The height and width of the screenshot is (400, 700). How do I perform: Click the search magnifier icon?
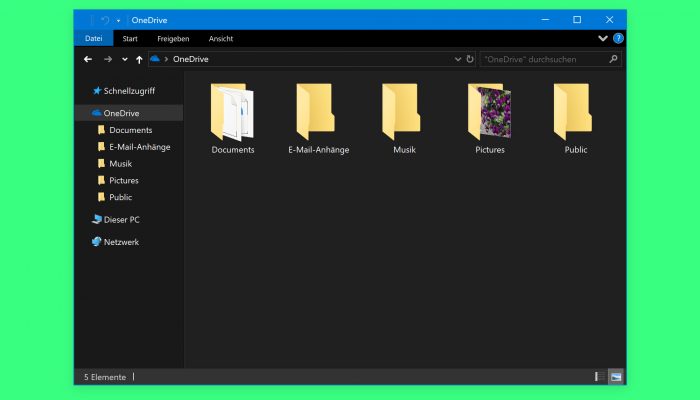click(x=613, y=59)
